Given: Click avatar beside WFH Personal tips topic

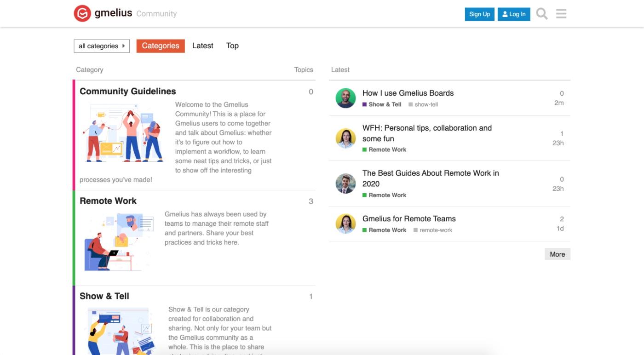Looking at the screenshot, I should click(x=345, y=138).
